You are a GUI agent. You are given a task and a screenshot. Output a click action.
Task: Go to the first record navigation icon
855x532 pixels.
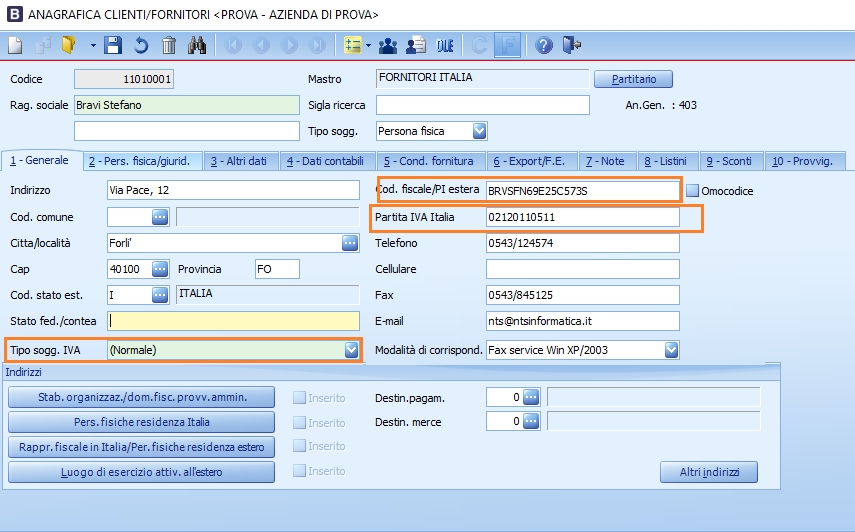pos(233,45)
